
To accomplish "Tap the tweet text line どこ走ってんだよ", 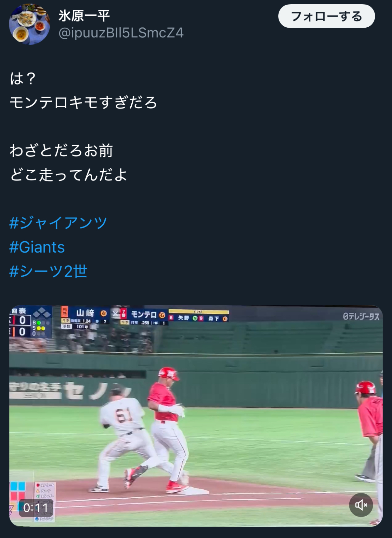I will click(69, 175).
